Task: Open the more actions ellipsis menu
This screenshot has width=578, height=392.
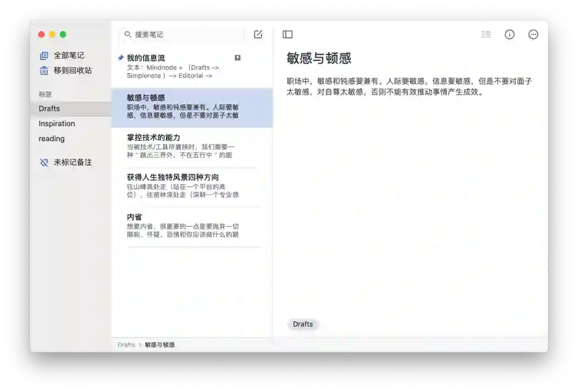Action: click(x=533, y=35)
